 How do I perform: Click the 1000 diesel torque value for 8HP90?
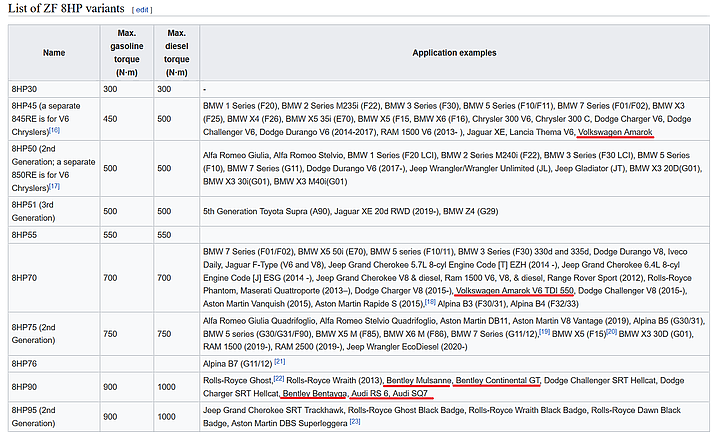click(166, 387)
